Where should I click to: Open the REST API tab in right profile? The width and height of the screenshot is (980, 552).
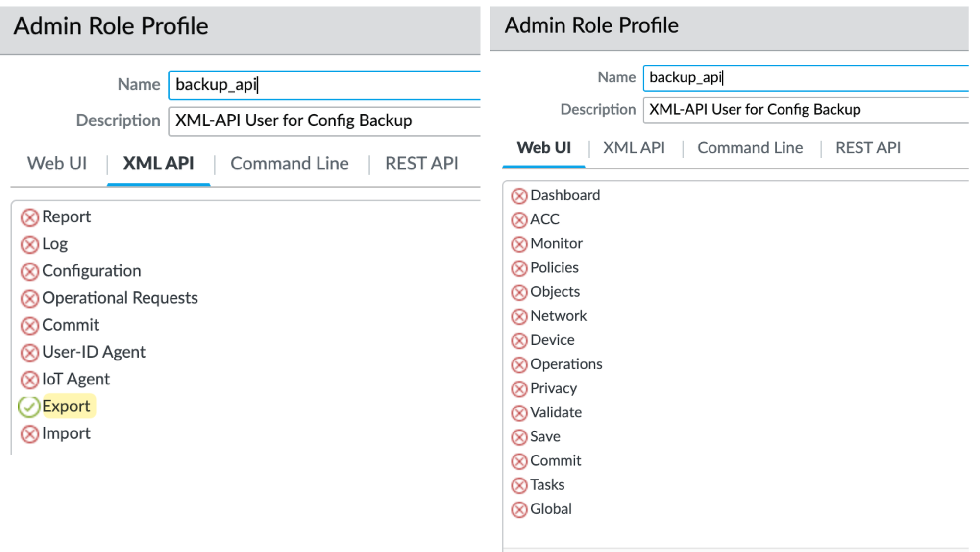pos(868,148)
